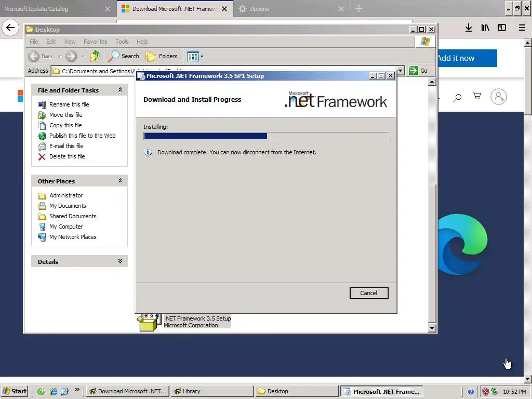Open the Firefox Library icon

click(485, 28)
